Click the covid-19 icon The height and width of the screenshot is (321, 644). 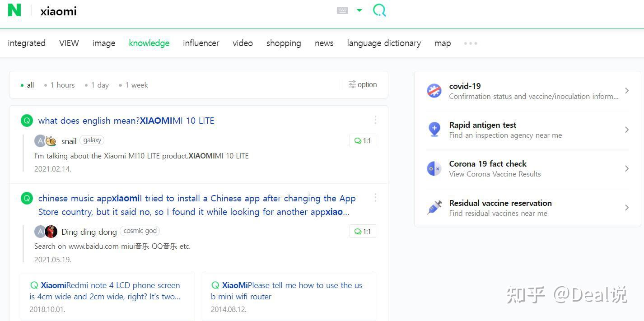[434, 91]
